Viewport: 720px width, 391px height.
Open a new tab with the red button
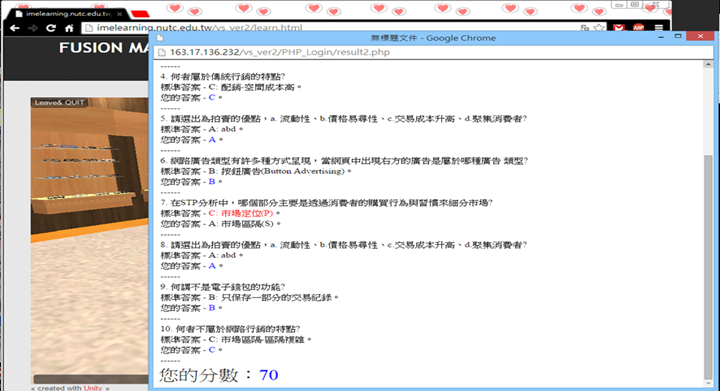click(140, 14)
